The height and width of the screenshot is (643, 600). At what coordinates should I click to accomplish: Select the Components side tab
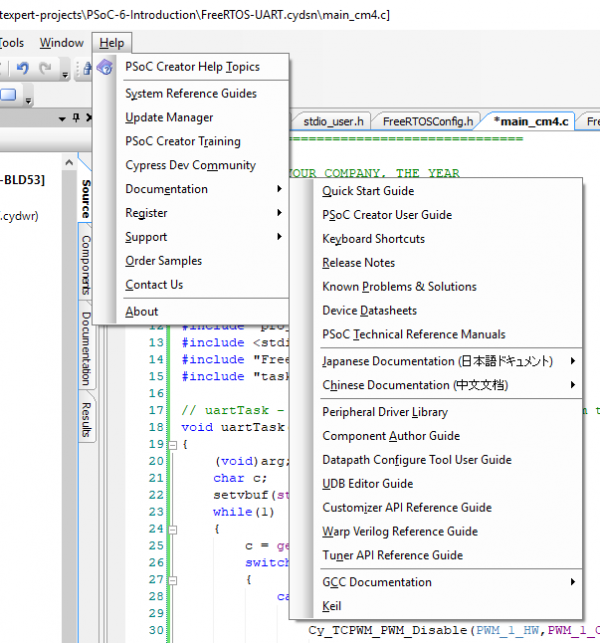[x=86, y=266]
